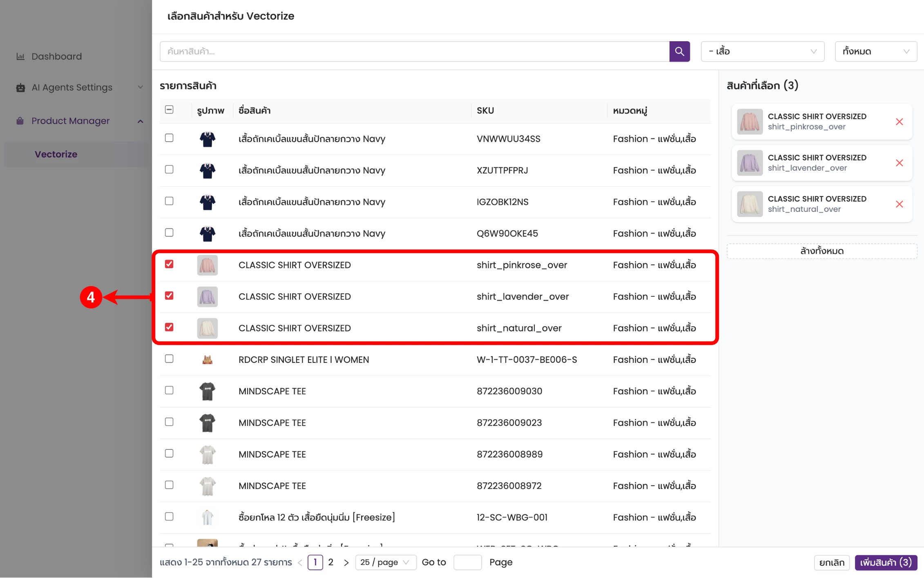Viewport: 924px width, 578px height.
Task: Open Vectorize in the sidebar
Action: (x=56, y=154)
